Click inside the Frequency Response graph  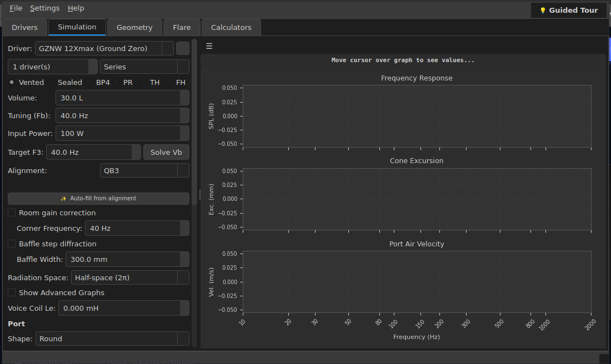(x=417, y=117)
